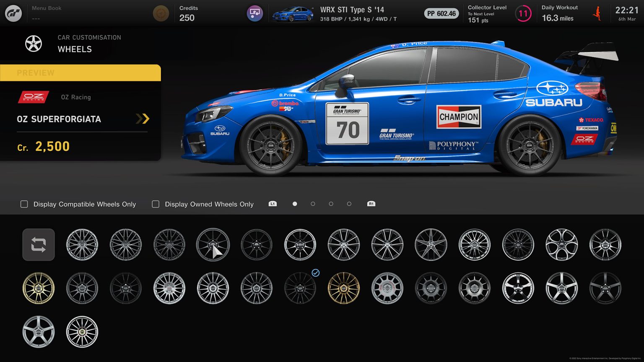Select the wheel with yellow-green centre cap
This screenshot has height=362, width=644.
pyautogui.click(x=82, y=332)
